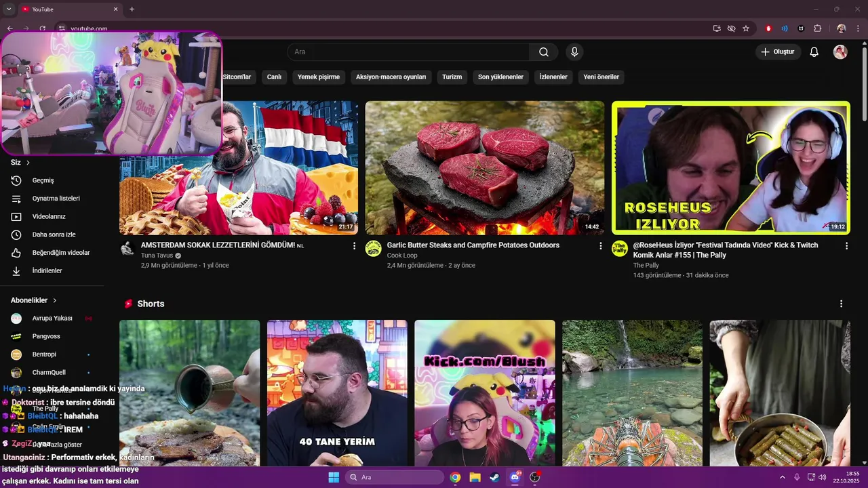Screen dimensions: 868x488
Task: Select the Turizm filter chip
Action: 452,77
